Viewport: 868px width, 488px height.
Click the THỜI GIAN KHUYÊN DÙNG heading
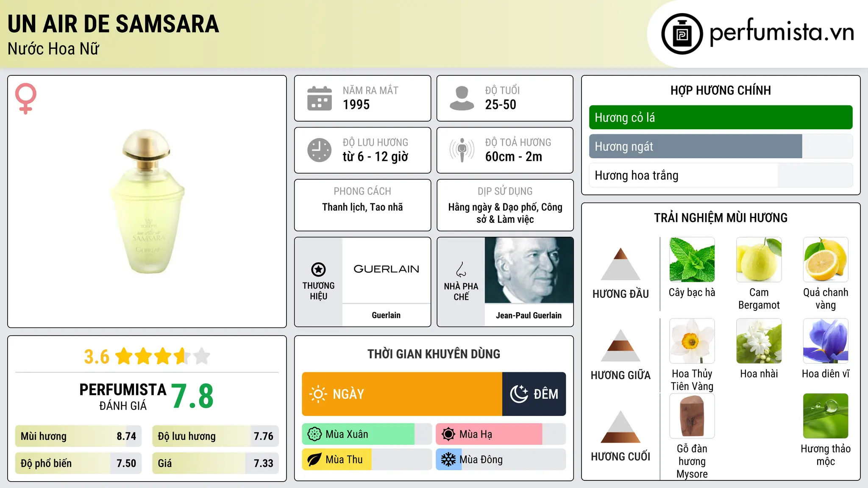pos(434,354)
